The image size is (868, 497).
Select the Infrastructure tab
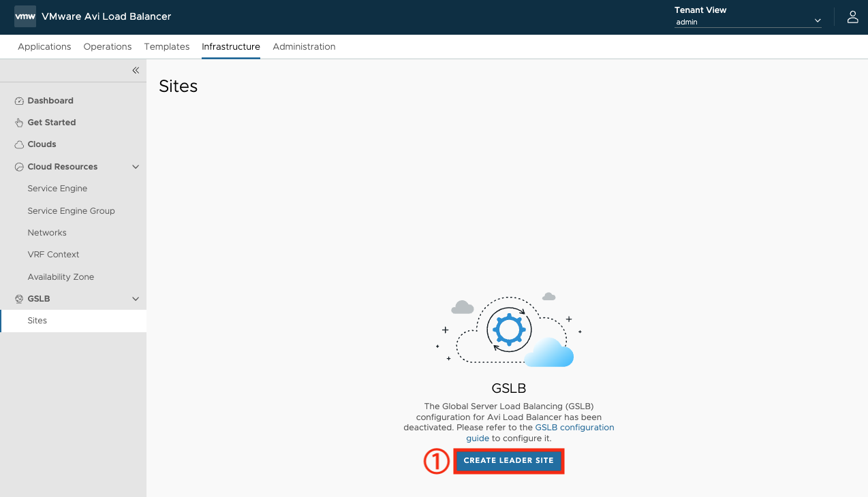[x=231, y=47]
